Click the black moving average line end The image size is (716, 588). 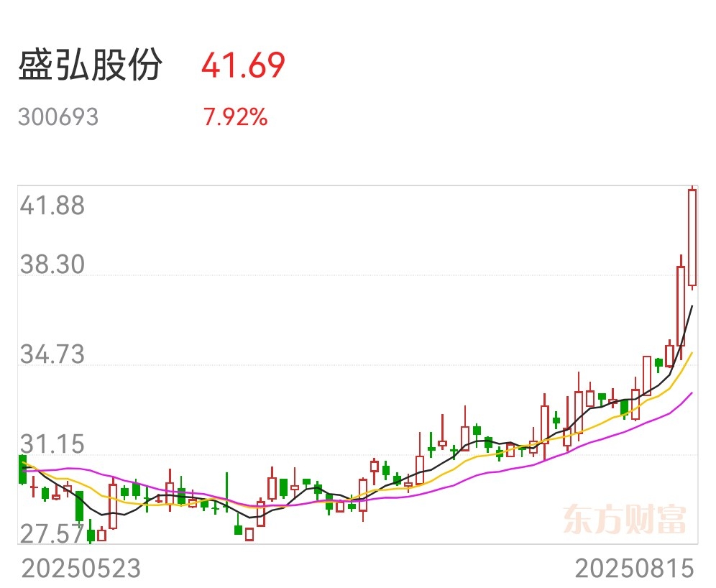(692, 307)
